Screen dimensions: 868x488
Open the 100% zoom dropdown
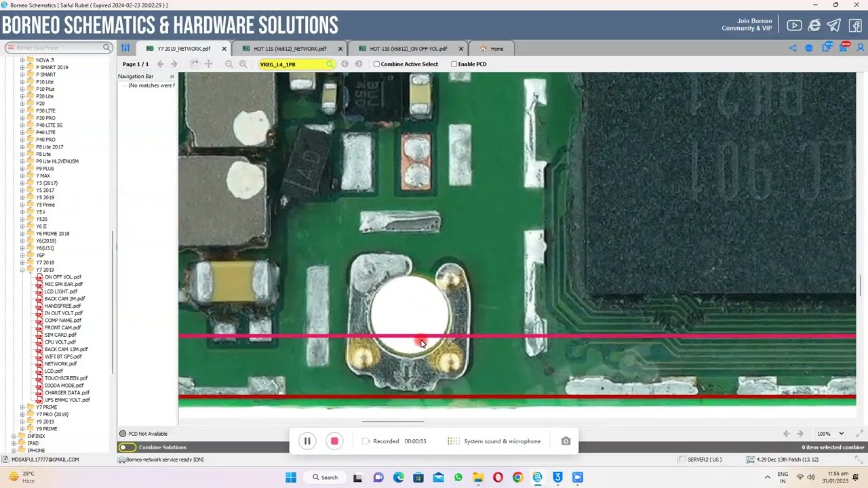pos(831,434)
